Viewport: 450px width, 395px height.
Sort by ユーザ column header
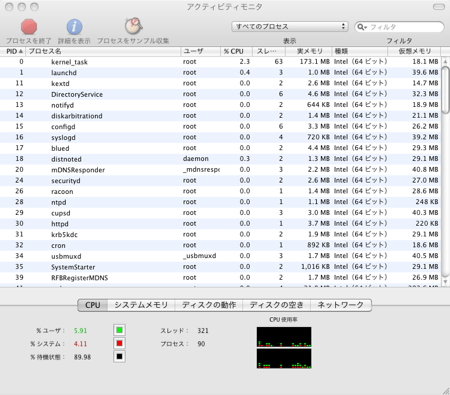pos(201,51)
